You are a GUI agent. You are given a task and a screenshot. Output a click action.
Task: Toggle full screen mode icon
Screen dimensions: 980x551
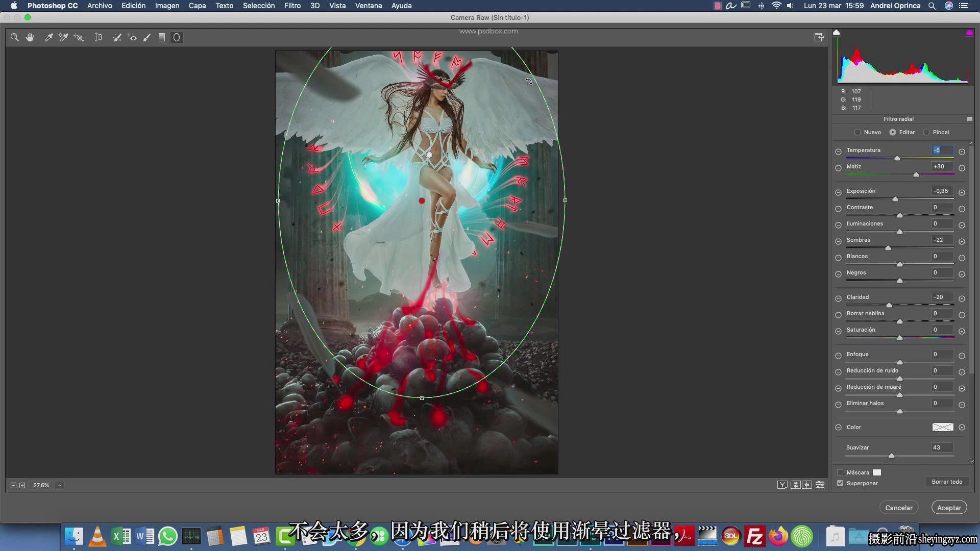click(x=819, y=37)
